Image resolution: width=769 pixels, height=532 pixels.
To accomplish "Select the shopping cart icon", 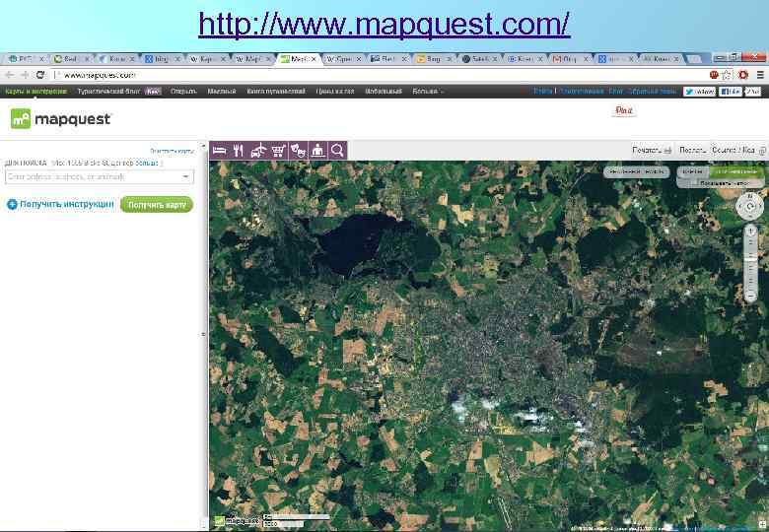I will [278, 151].
